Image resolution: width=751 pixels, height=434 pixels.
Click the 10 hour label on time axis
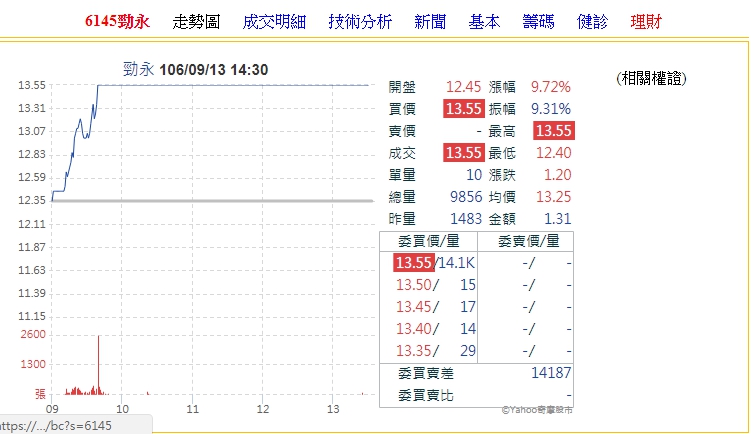[122, 409]
